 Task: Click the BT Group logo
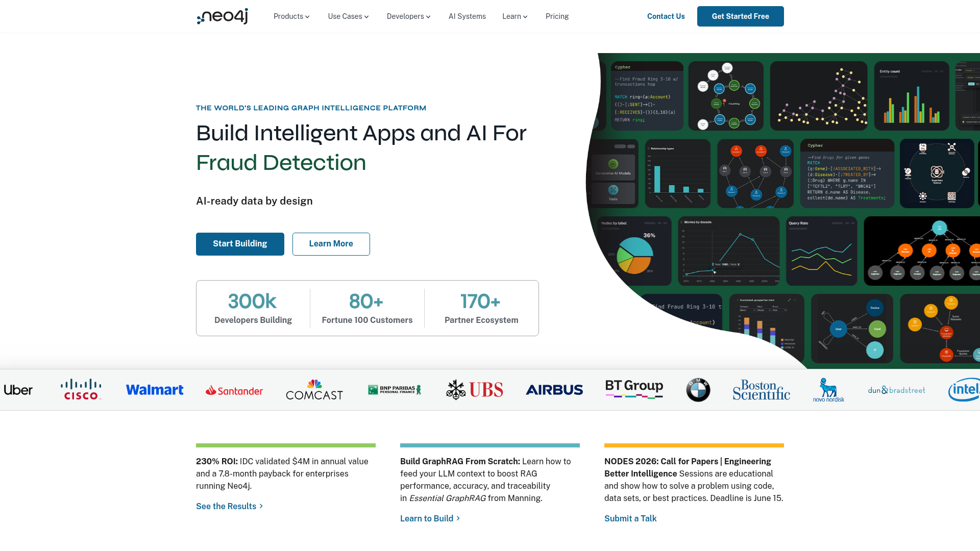[634, 389]
